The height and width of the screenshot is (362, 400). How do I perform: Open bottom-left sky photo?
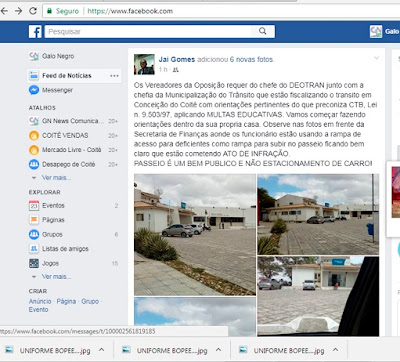point(195,317)
